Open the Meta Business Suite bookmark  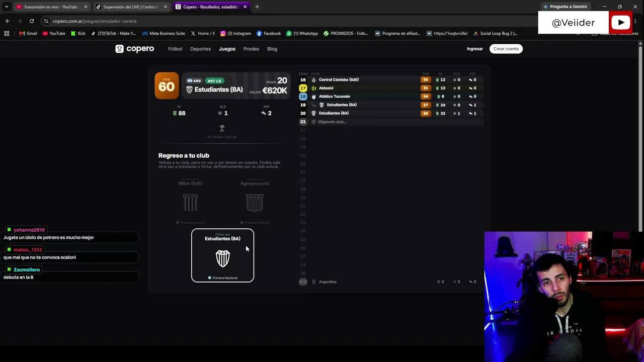164,33
